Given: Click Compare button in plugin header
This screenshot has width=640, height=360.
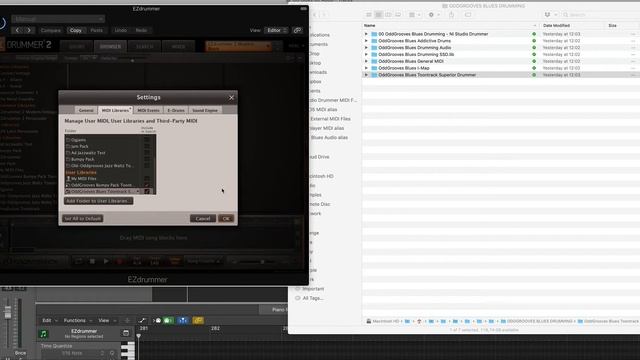Looking at the screenshot, I should (51, 30).
